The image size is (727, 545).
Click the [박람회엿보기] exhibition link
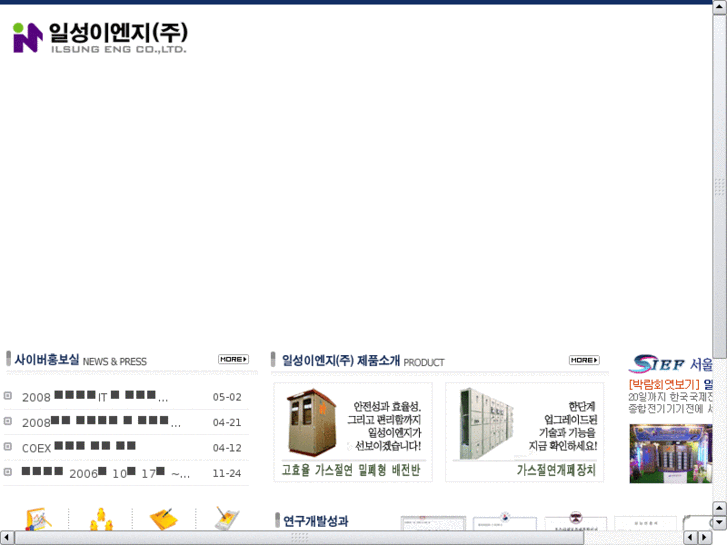(663, 384)
